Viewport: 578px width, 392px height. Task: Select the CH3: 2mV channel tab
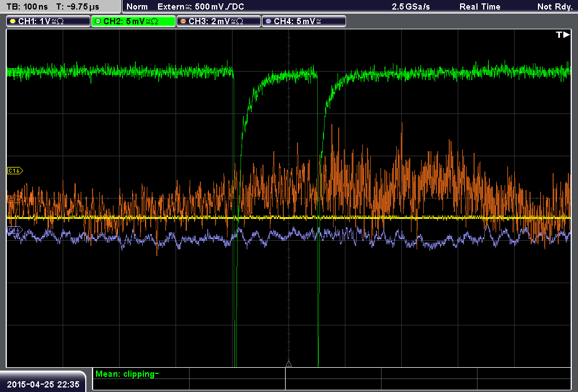tap(218, 21)
